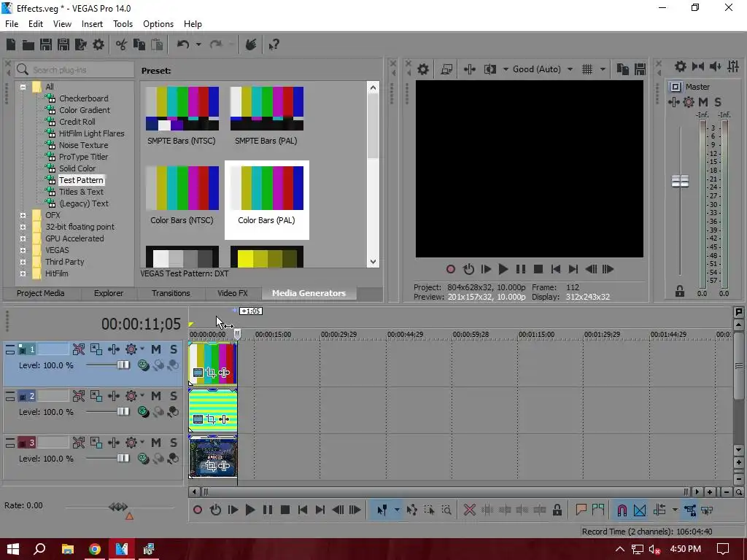Cut the selection with the scissors icon
Viewport: 747px width, 560px height.
pos(122,44)
